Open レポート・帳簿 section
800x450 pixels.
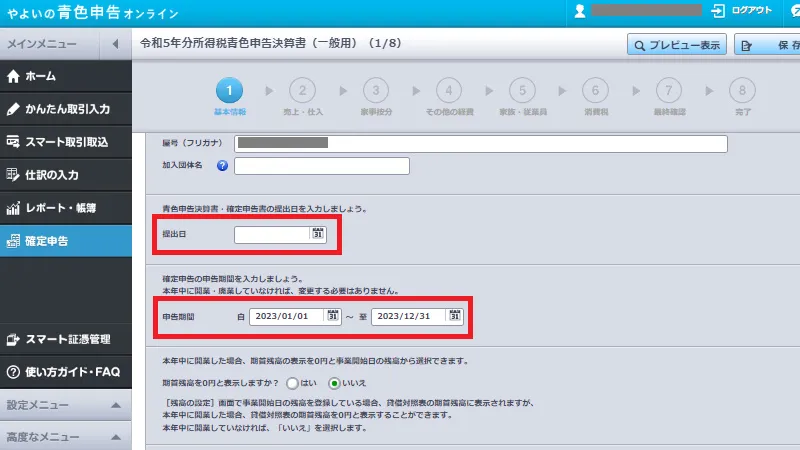(x=66, y=208)
